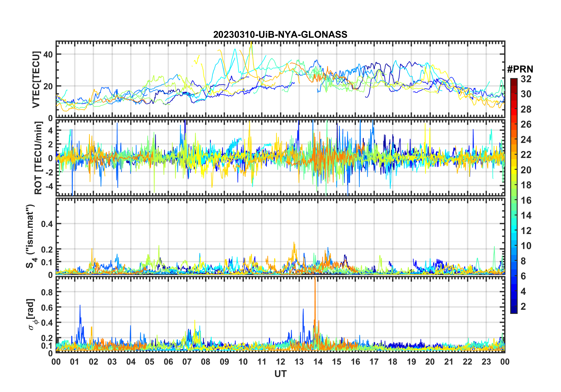Click x-axis hour label 16

pos(355,361)
